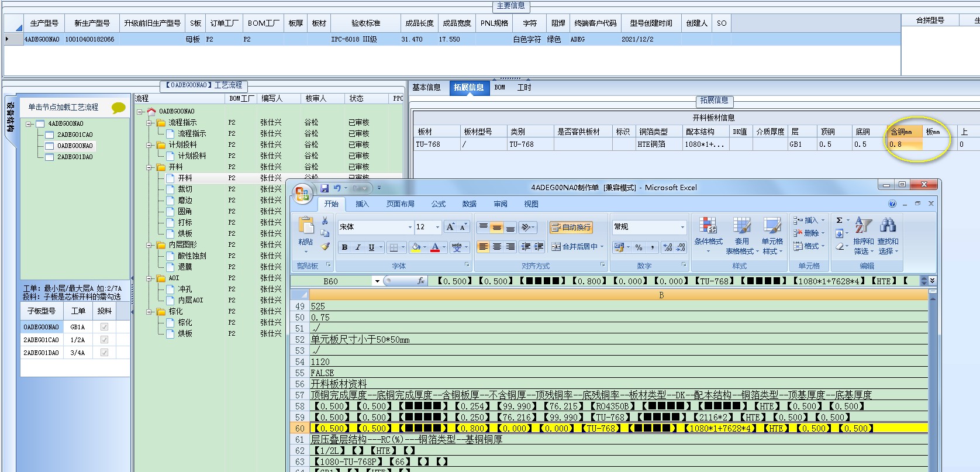Switch to Excel 页面布局 ribbon tab

pyautogui.click(x=400, y=204)
